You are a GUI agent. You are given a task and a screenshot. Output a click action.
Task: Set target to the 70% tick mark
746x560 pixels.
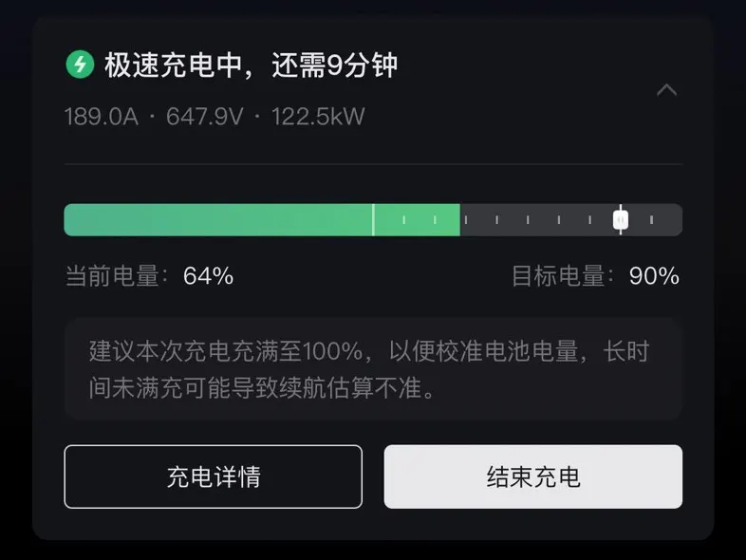(496, 220)
